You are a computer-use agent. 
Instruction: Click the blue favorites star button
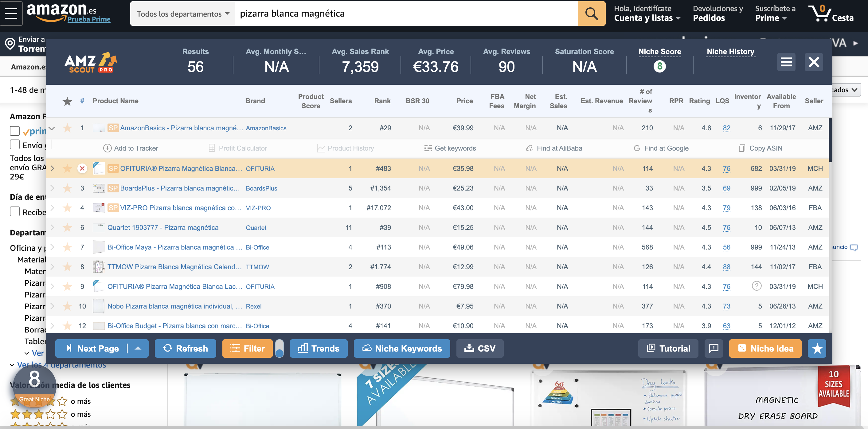pyautogui.click(x=817, y=348)
